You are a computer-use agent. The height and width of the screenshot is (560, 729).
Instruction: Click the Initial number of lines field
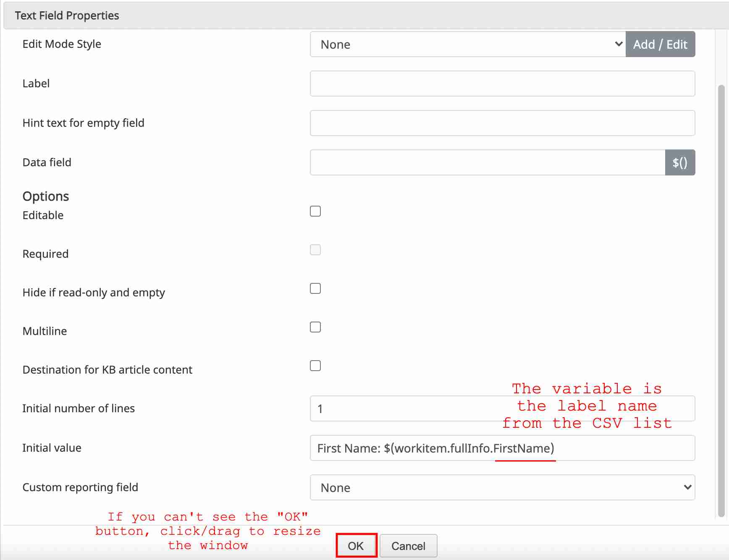coord(502,408)
